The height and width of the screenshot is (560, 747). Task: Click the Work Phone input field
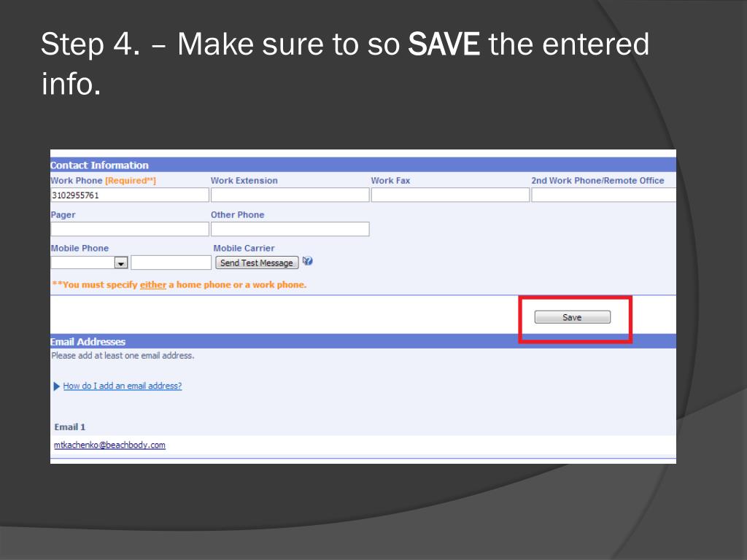[130, 195]
